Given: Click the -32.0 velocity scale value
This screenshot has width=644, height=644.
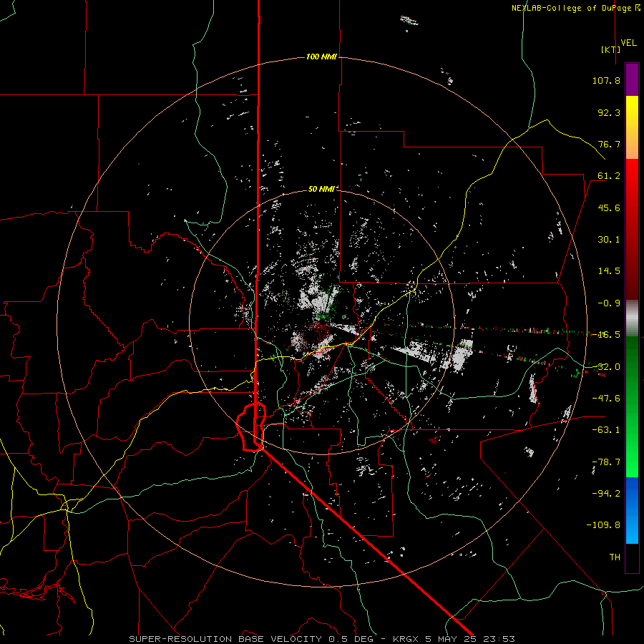Looking at the screenshot, I should coord(606,367).
